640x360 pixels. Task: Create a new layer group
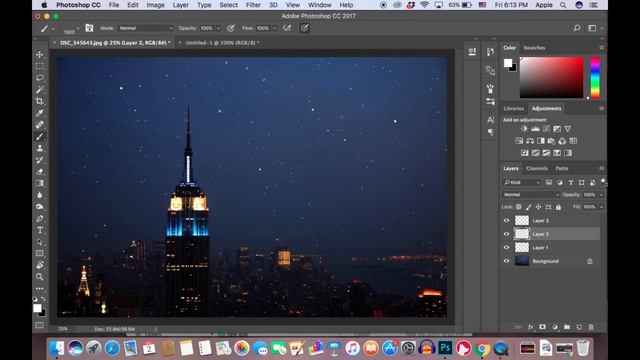tap(567, 327)
